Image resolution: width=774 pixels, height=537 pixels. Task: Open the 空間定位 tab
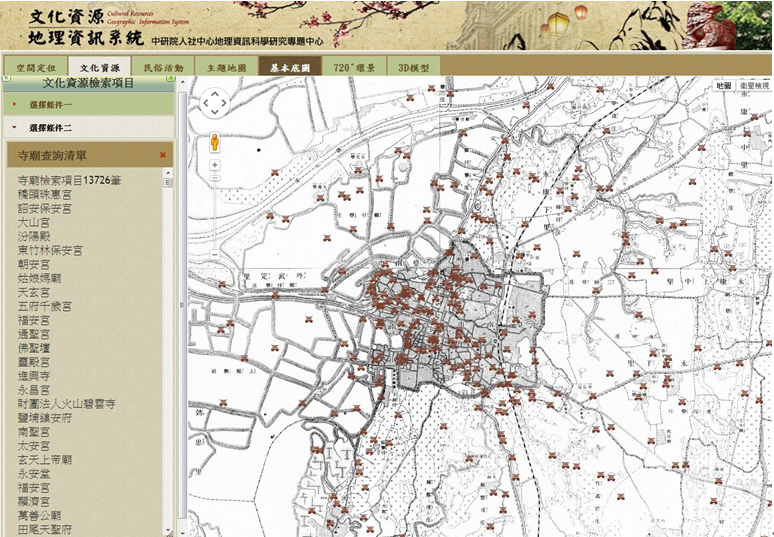[36, 67]
